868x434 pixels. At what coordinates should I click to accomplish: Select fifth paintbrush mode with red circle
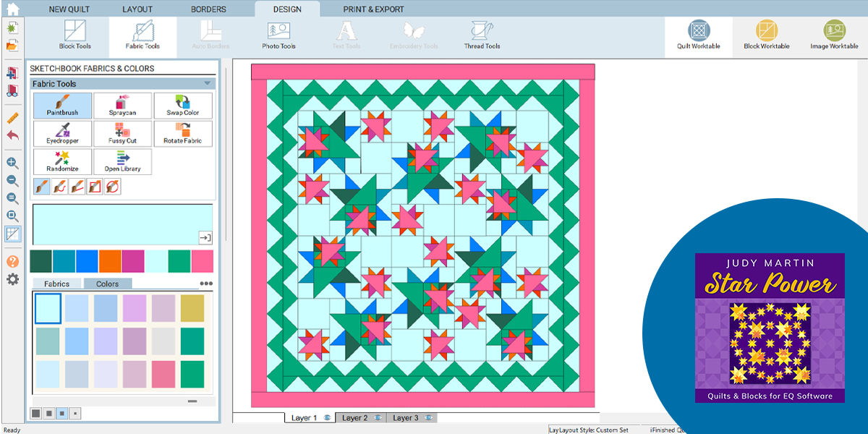tap(112, 187)
